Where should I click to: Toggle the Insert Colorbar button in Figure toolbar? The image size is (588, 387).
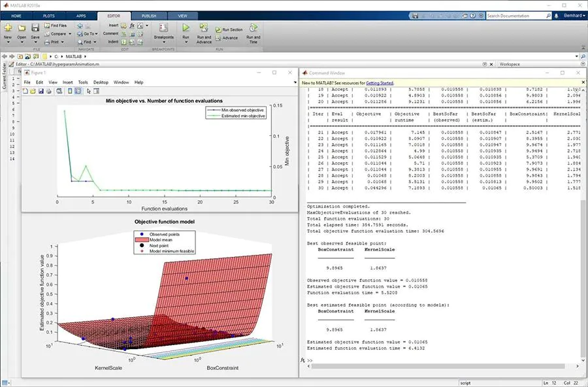click(71, 91)
